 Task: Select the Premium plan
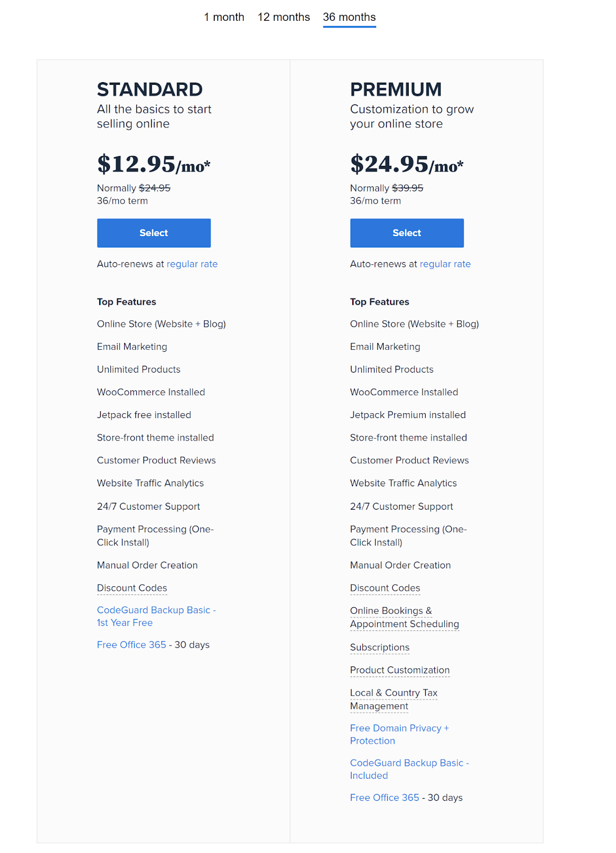click(x=407, y=233)
